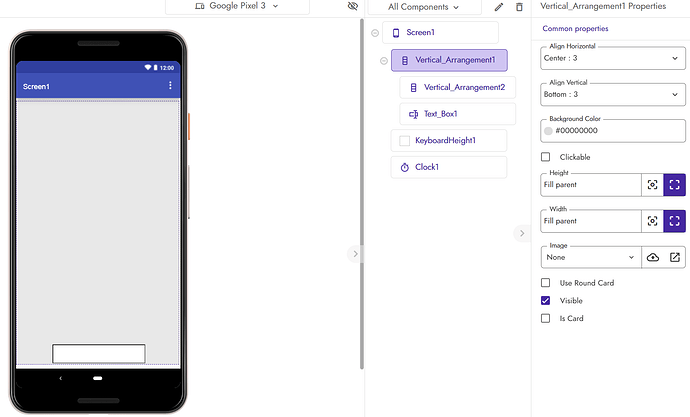Screen dimensions: 690x417
Task: Enable the Clickable checkbox
Action: (546, 157)
